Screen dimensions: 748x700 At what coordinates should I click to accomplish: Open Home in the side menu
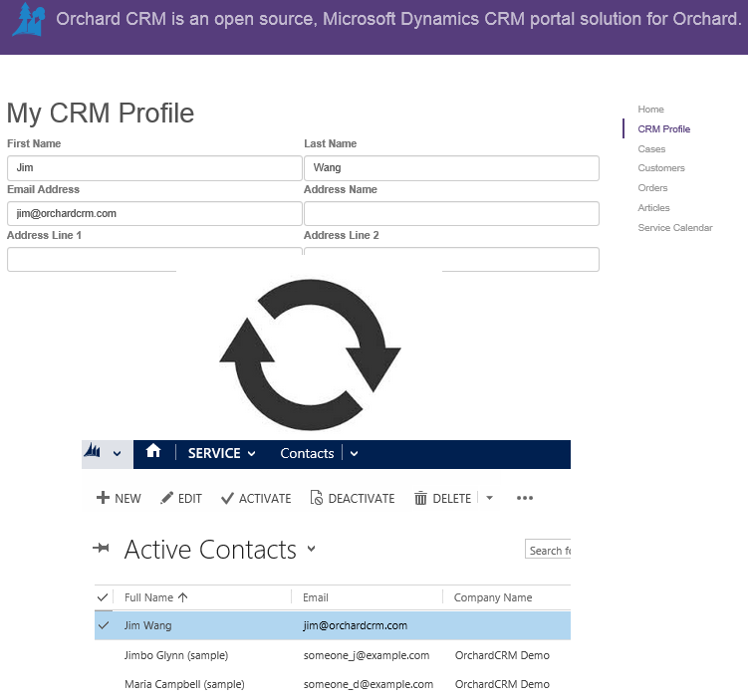click(x=650, y=110)
